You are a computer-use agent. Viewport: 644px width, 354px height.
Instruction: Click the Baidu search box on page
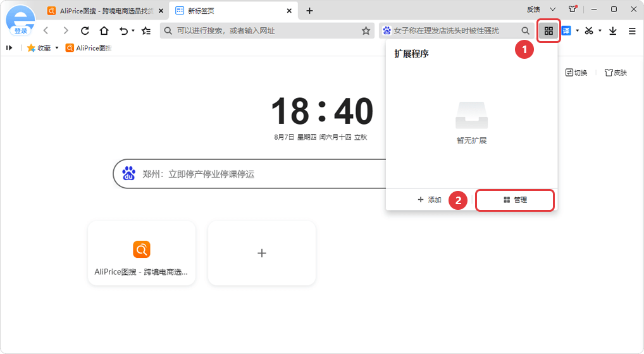tap(253, 174)
